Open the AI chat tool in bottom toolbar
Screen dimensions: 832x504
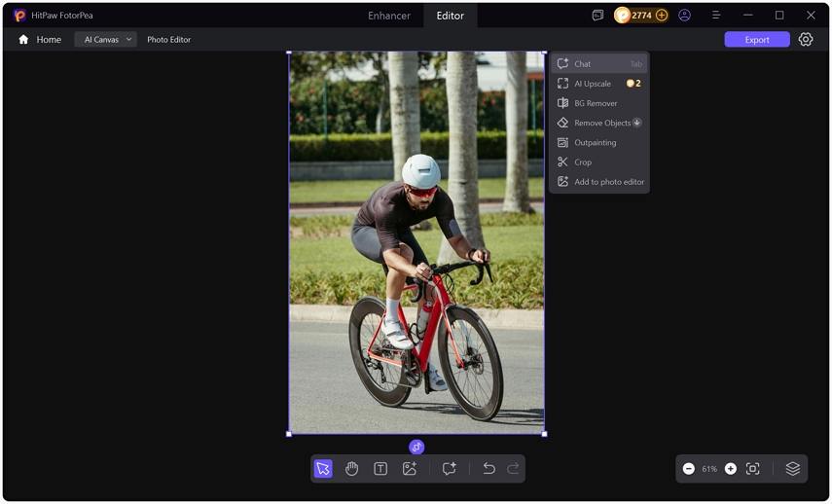tap(449, 469)
